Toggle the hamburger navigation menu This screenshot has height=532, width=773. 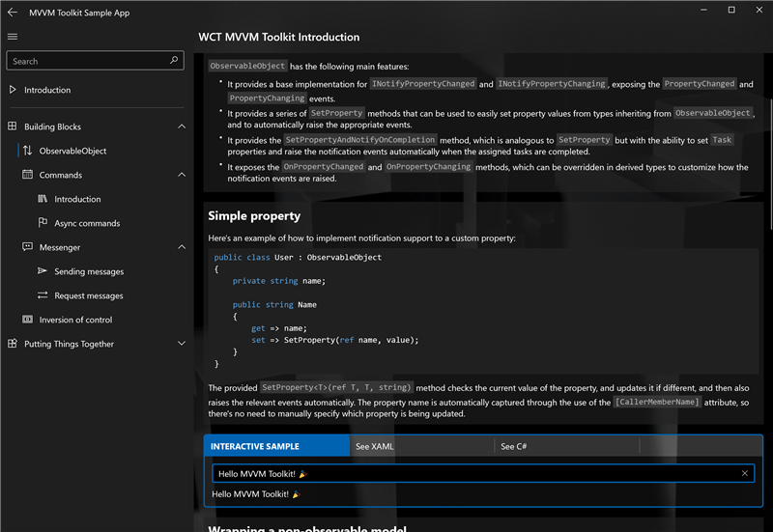point(13,37)
